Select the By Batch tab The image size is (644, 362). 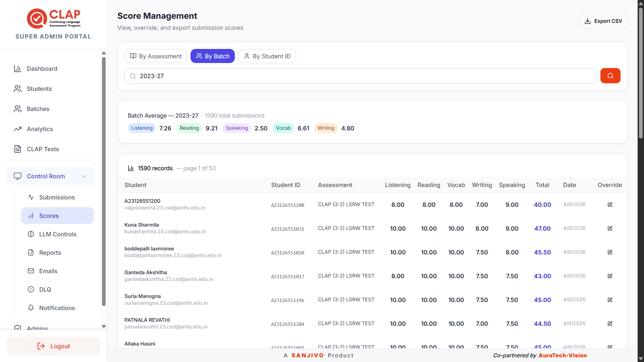coord(213,56)
